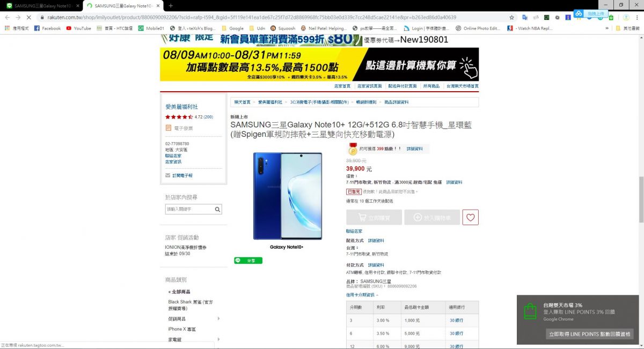Click the envelope subscribe newsletter icon
The height and width of the screenshot is (349, 644).
tap(168, 175)
